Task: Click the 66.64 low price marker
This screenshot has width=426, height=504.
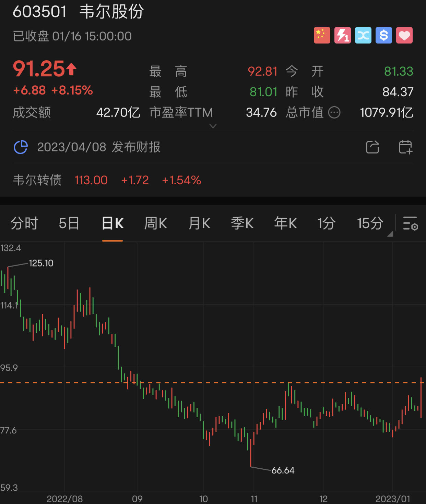Action: [283, 470]
